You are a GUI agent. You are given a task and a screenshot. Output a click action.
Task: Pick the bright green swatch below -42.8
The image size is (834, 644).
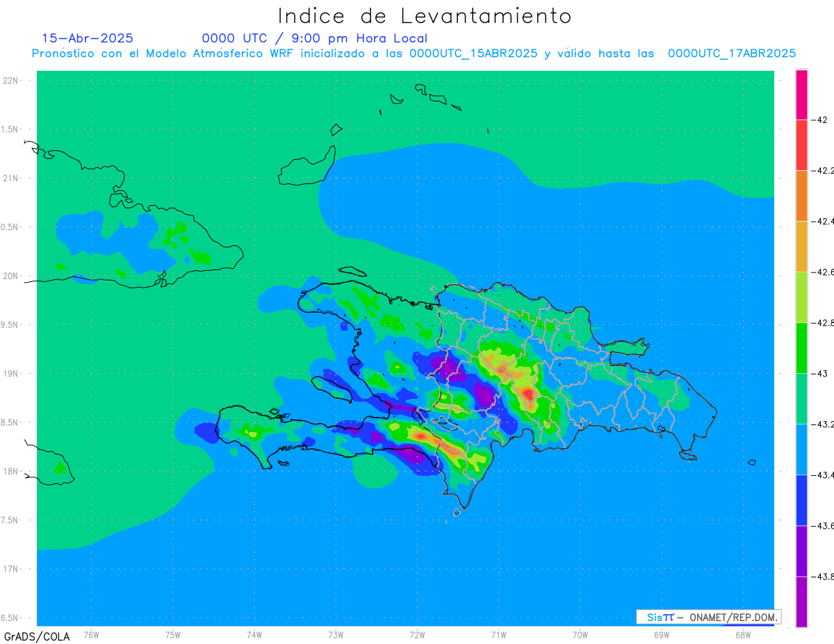[x=801, y=347]
